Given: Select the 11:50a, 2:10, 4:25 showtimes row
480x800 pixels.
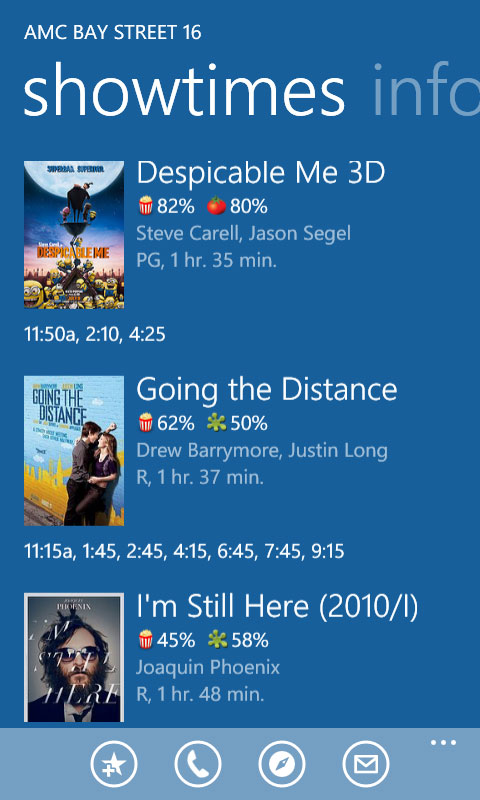Looking at the screenshot, I should point(94,335).
